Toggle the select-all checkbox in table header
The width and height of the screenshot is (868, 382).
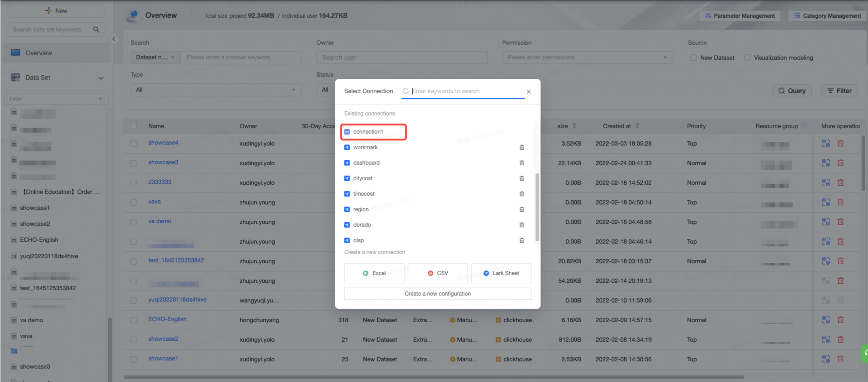click(133, 126)
